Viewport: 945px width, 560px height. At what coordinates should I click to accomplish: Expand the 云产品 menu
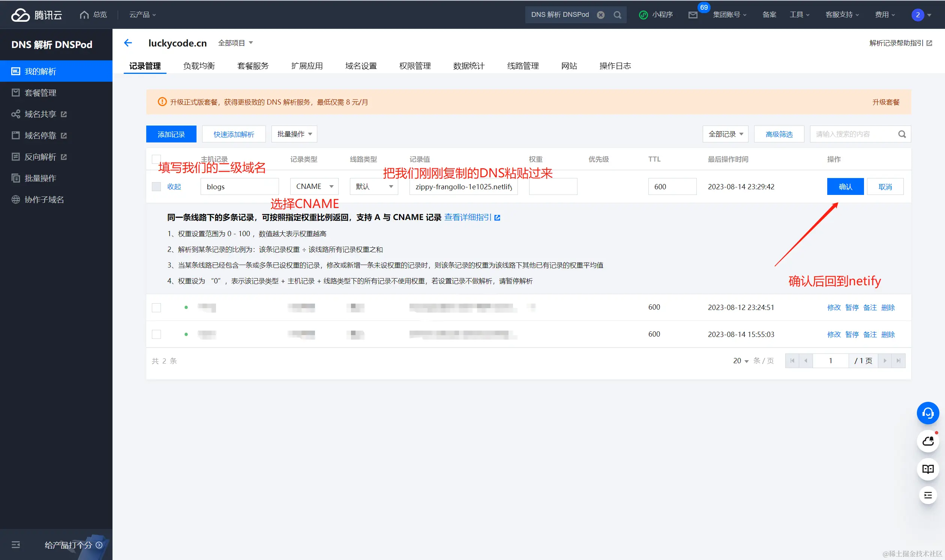pos(142,15)
